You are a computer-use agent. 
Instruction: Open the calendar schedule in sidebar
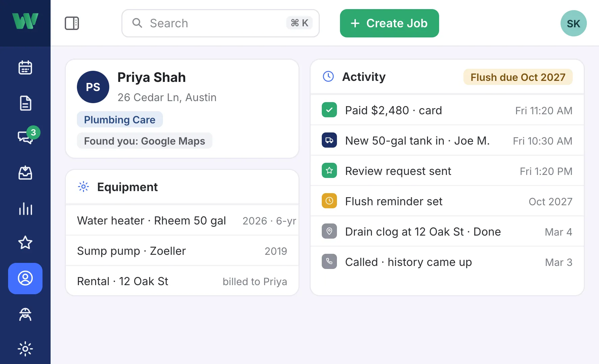pos(25,67)
